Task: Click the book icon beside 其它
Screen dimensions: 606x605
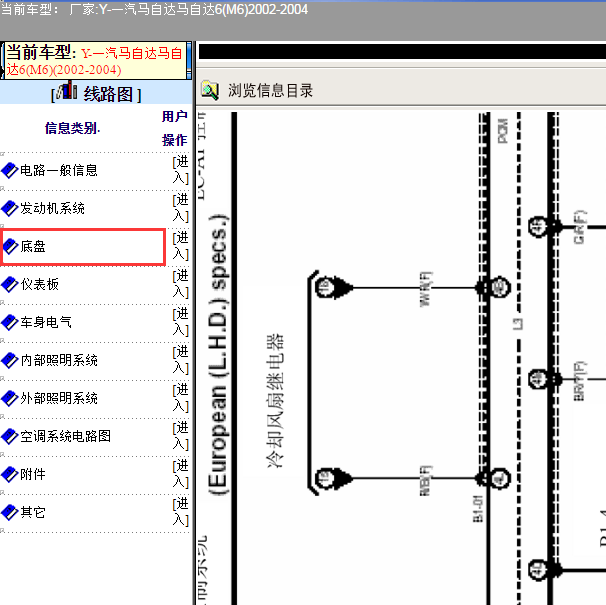Action: point(10,512)
